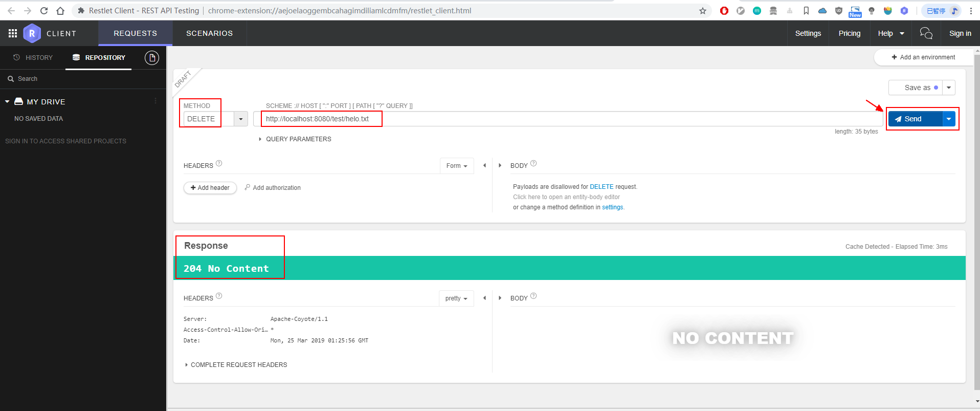Reload the browser page
The height and width of the screenshot is (411, 980).
pyautogui.click(x=44, y=11)
